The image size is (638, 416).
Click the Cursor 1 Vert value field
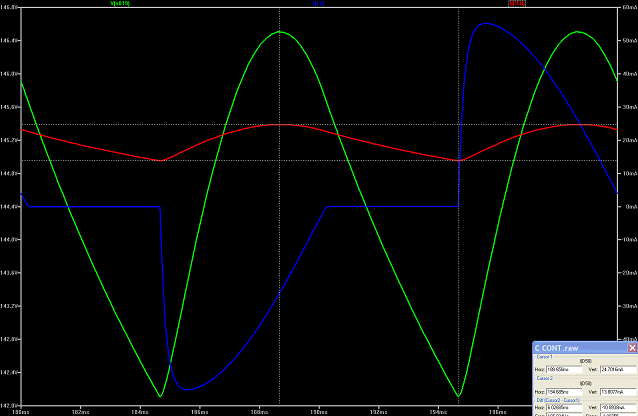pyautogui.click(x=619, y=369)
